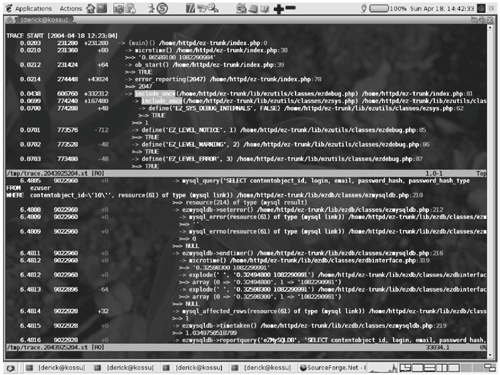Open the Actions menu
Viewport: 500px width, 375px height.
click(x=70, y=8)
